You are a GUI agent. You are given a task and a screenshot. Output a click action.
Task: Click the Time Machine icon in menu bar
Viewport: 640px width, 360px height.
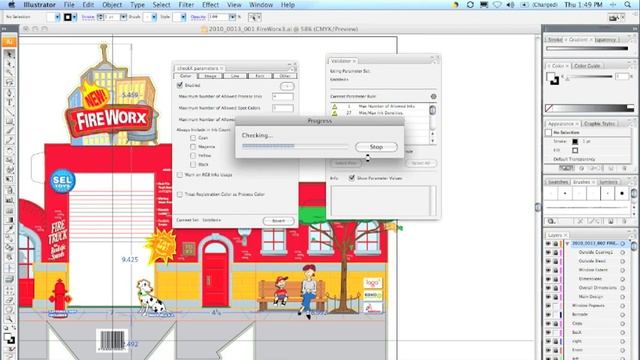coord(470,5)
